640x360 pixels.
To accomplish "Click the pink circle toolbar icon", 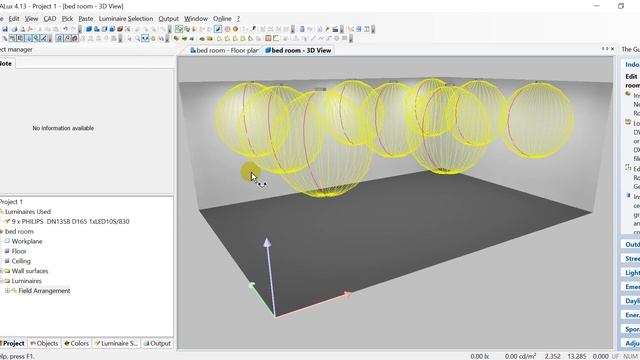I will click(228, 29).
